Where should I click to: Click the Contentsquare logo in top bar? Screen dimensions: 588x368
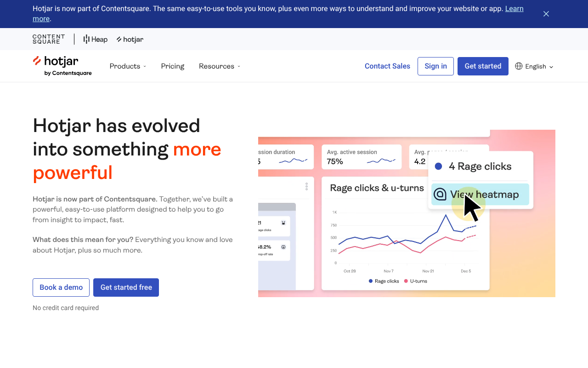[x=49, y=39]
